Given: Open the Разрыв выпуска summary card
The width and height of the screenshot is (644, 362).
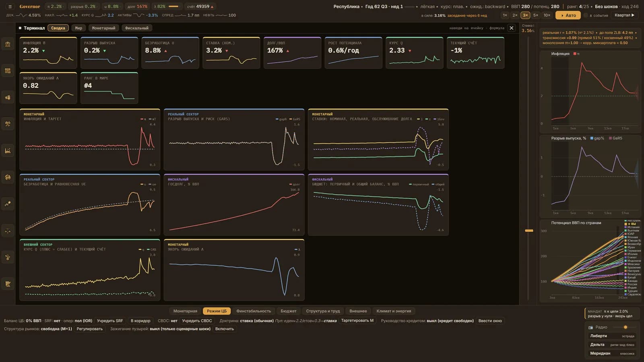Looking at the screenshot, I should [x=109, y=53].
